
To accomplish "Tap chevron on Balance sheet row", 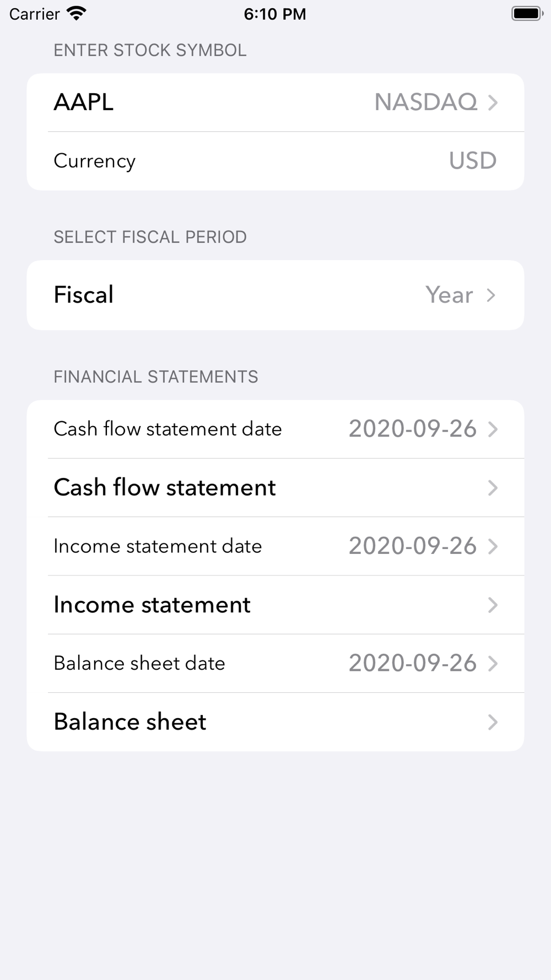I will point(493,722).
